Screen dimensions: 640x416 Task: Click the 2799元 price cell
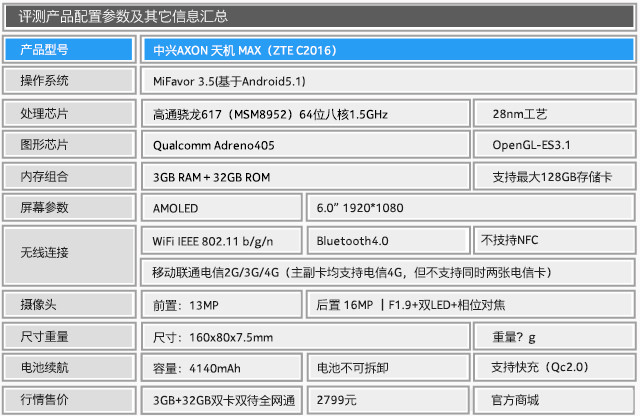point(388,400)
